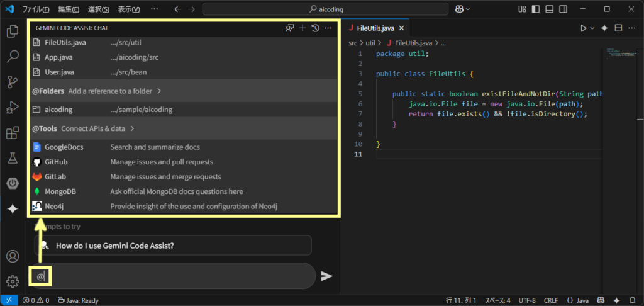644x306 pixels.
Task: Open the Testing flask view
Action: (13, 158)
